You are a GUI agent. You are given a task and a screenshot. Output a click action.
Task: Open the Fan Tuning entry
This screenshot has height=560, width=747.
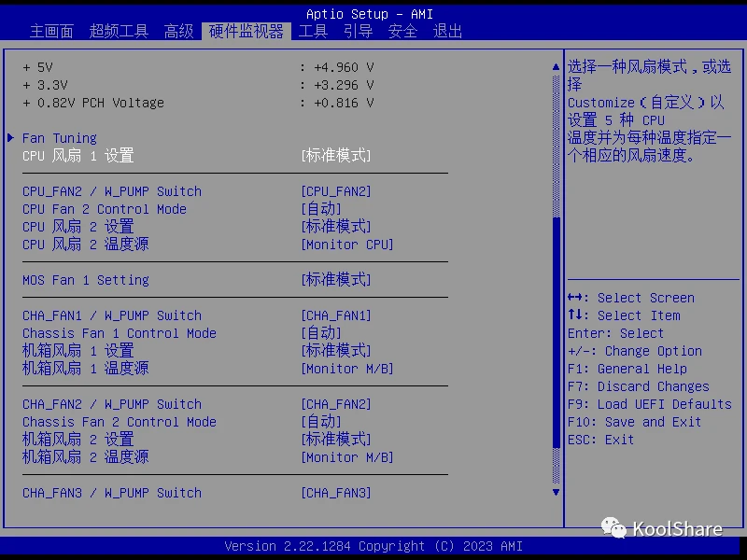(x=60, y=138)
